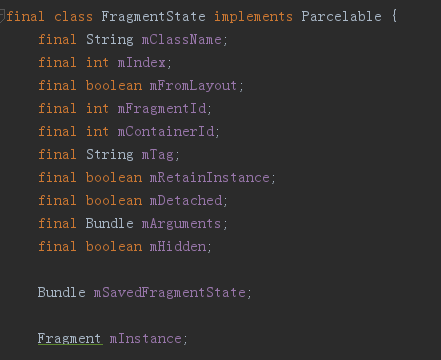The image size is (441, 360).
Task: Click the mSavedFragmentState variable
Action: 170,293
